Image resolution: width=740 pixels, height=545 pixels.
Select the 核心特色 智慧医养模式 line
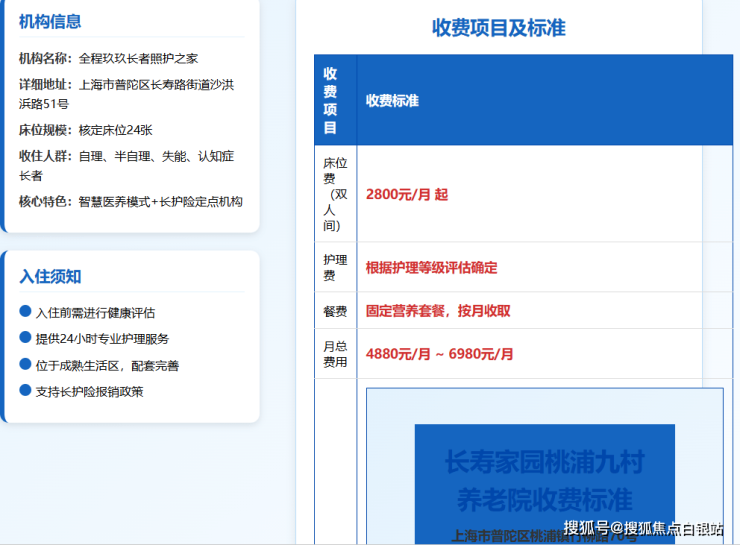(131, 202)
